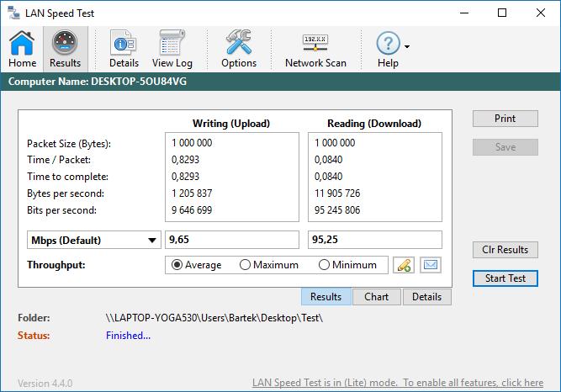Click the edit notes pencil icon
Screen dimensions: 561x392
coord(404,265)
